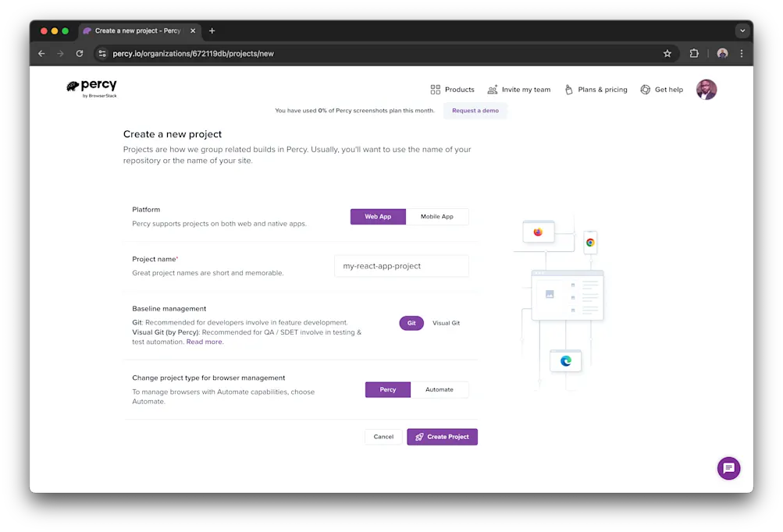The width and height of the screenshot is (783, 532).
Task: Open the browser extensions puzzle icon
Action: coord(694,53)
